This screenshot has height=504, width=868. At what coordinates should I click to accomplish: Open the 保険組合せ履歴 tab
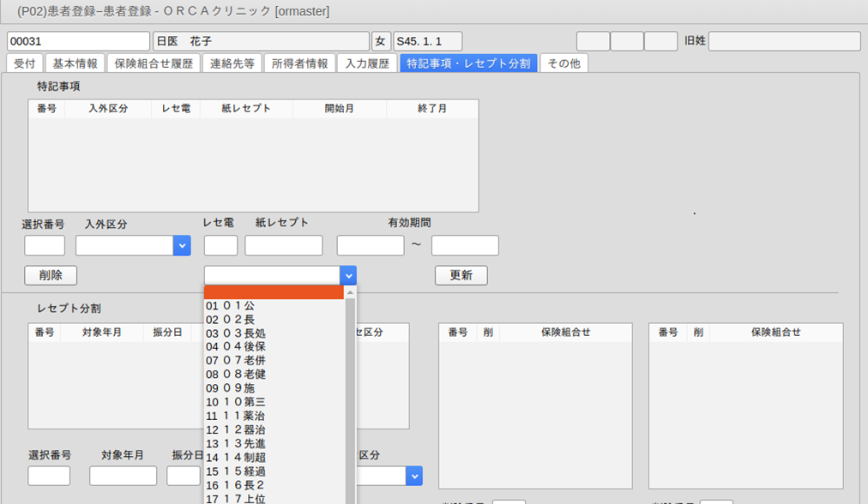pyautogui.click(x=154, y=63)
